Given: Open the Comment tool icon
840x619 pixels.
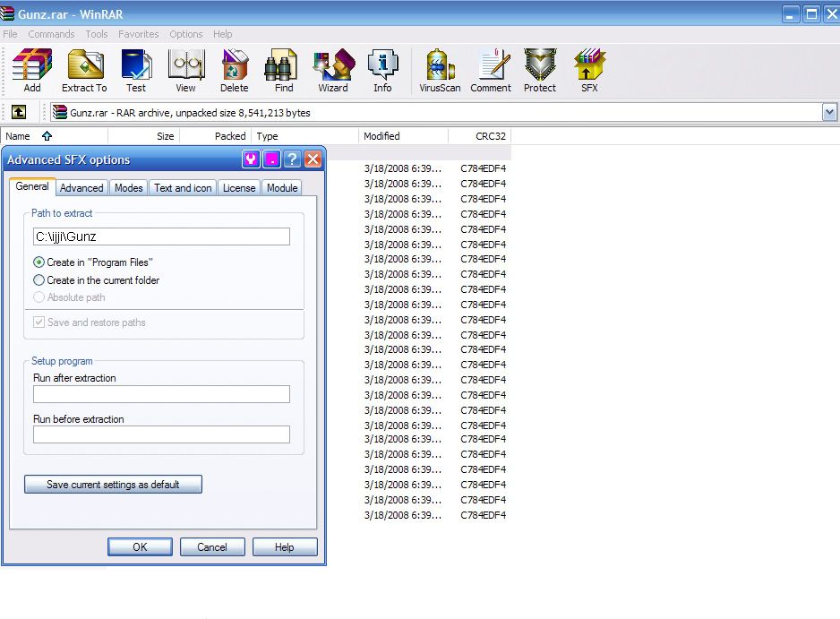Looking at the screenshot, I should [x=491, y=71].
